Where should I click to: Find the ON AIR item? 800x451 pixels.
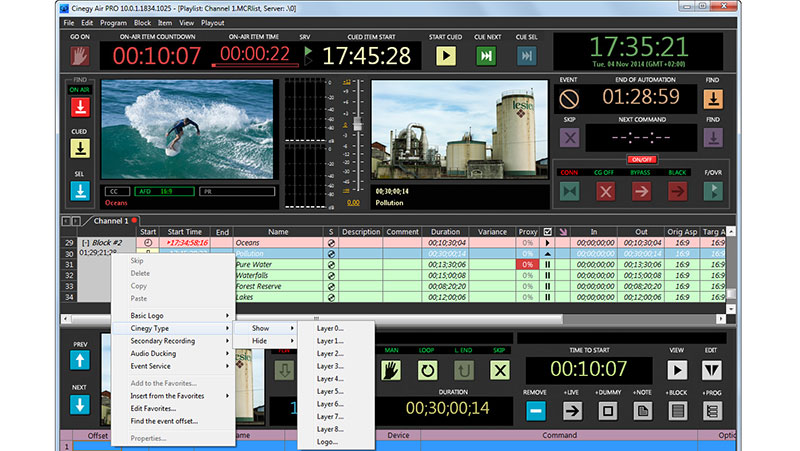pyautogui.click(x=80, y=107)
